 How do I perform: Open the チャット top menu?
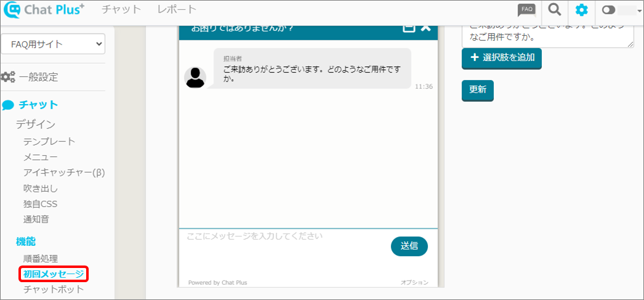coord(121,9)
